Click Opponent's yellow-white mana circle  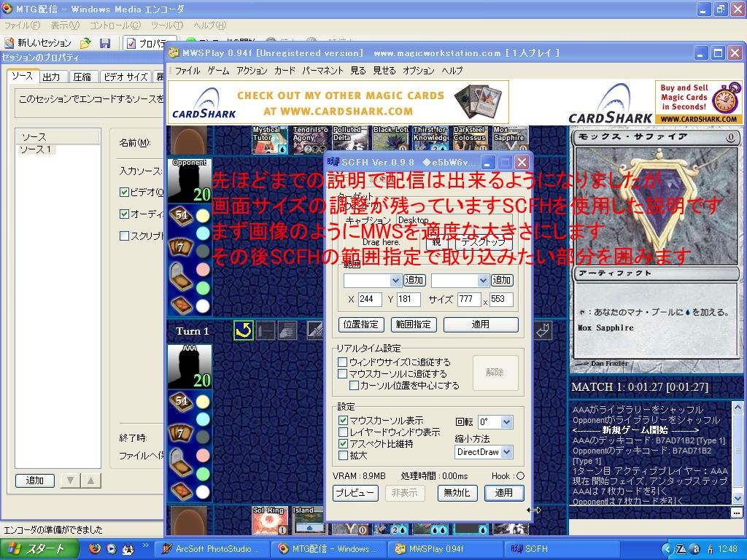pos(203,216)
